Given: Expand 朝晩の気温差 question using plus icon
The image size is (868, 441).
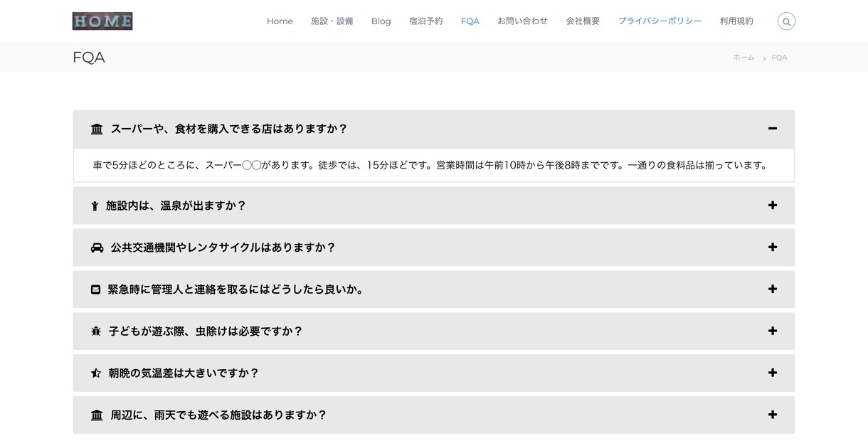Looking at the screenshot, I should 773,373.
